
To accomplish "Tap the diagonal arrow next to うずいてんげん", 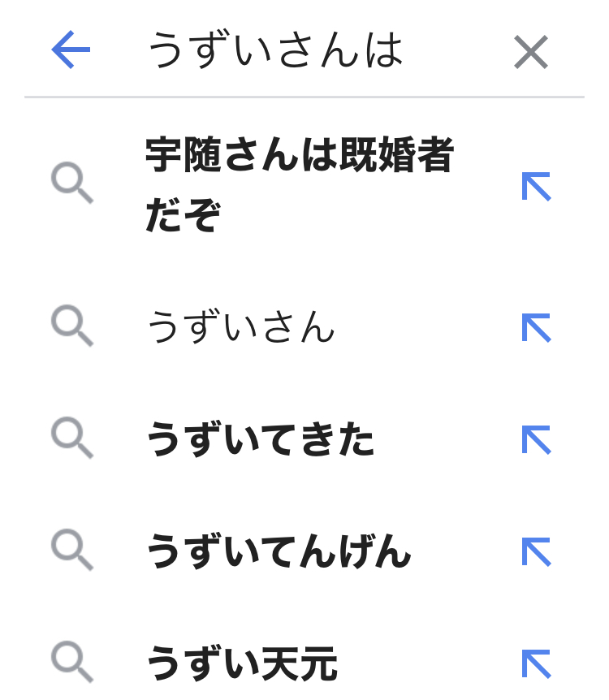I will pos(536,551).
